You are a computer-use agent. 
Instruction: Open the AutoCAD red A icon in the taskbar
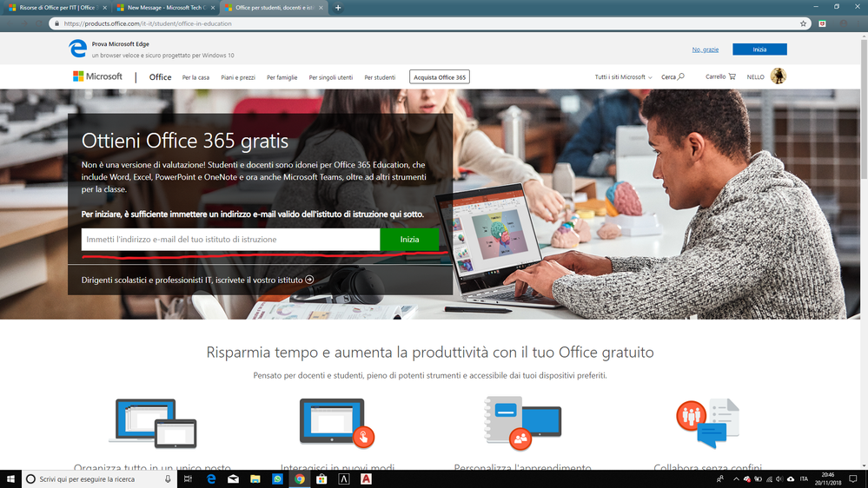366,479
